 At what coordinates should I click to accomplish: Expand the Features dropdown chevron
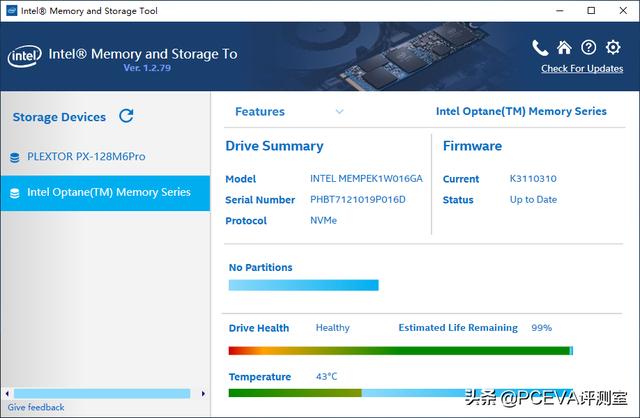(x=340, y=111)
